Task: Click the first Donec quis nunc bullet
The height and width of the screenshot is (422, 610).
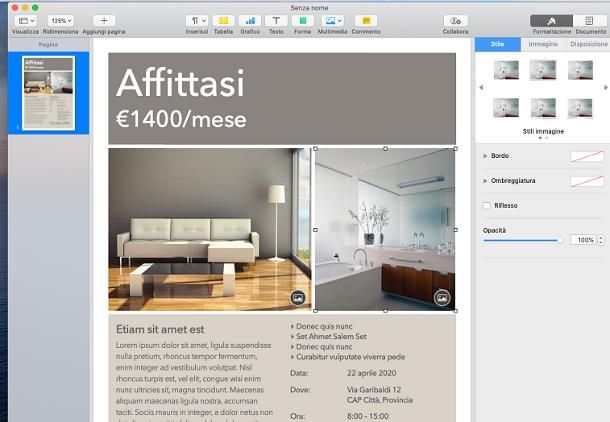Action: pos(324,326)
